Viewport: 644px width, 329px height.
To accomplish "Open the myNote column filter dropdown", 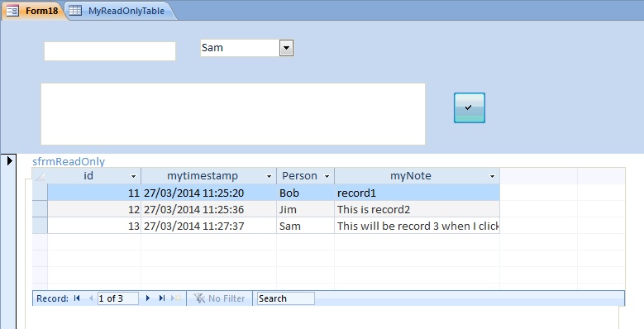I will coord(492,176).
